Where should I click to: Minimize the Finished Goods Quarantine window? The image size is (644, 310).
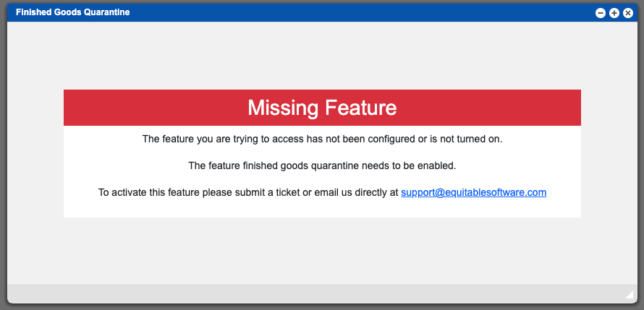(600, 13)
